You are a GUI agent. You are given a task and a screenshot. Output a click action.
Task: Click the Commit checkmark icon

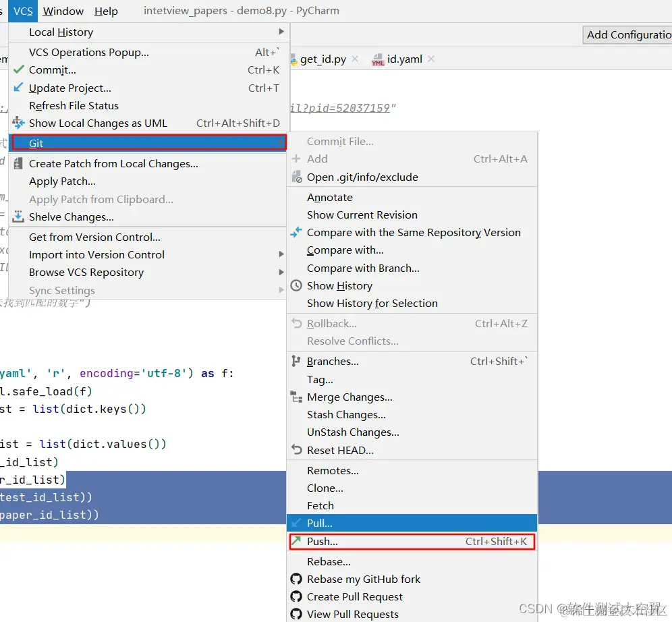click(x=18, y=69)
